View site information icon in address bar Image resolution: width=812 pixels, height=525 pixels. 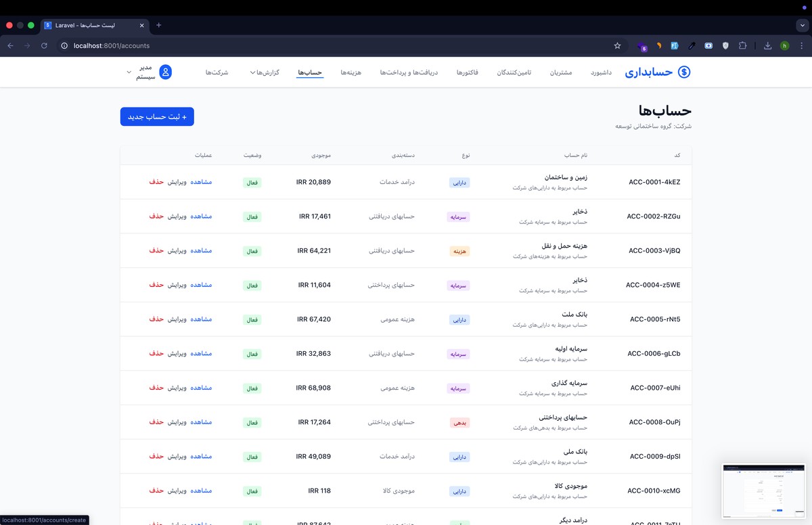(x=64, y=46)
